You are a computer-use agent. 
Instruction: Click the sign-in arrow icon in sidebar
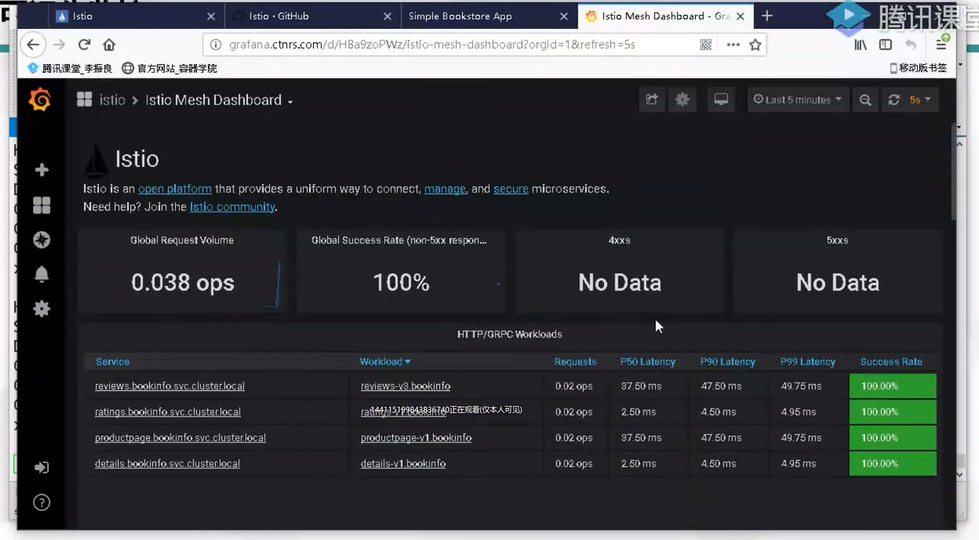(x=42, y=468)
